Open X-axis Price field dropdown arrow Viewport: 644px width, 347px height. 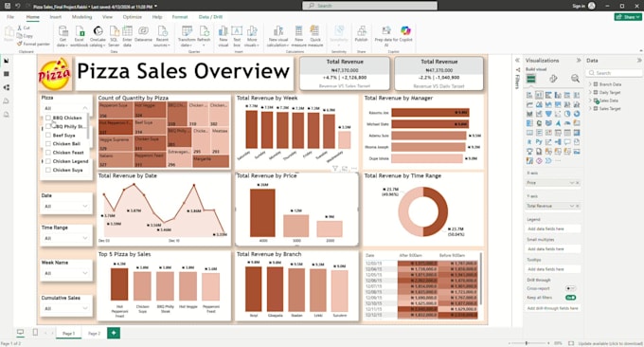572,183
